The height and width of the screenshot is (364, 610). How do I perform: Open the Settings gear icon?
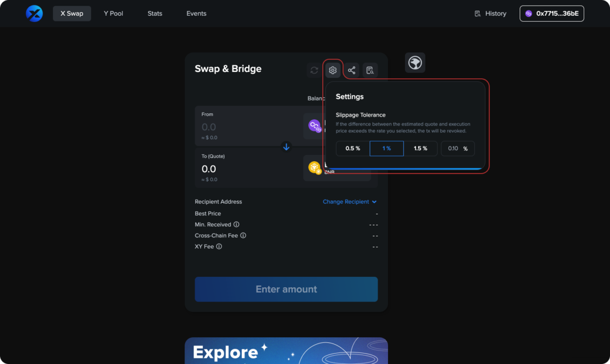coord(332,69)
